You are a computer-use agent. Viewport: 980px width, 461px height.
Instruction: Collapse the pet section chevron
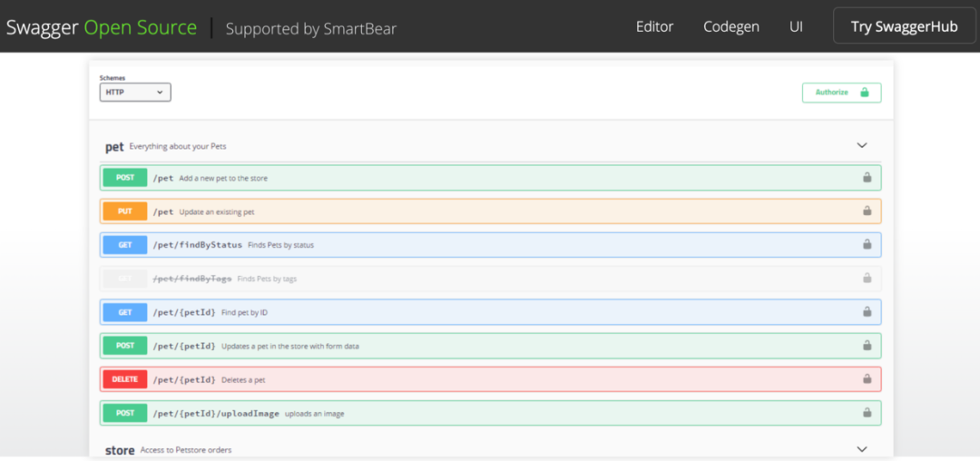pyautogui.click(x=862, y=145)
